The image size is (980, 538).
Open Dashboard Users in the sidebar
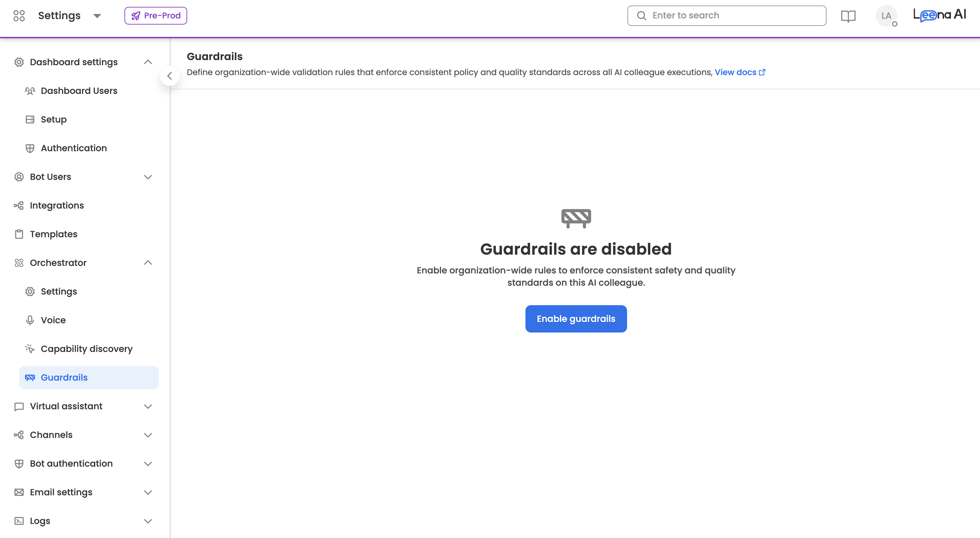click(79, 90)
